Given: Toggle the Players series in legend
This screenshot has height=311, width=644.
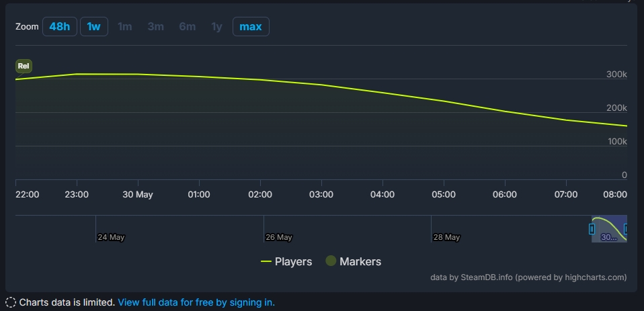Looking at the screenshot, I should (x=286, y=261).
